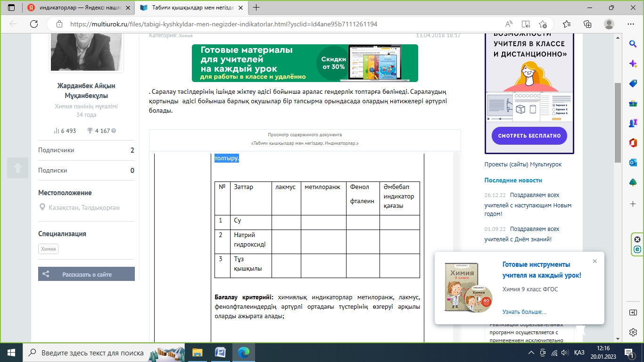
Task: Open sidebar Games chess icon
Action: pos(633,123)
